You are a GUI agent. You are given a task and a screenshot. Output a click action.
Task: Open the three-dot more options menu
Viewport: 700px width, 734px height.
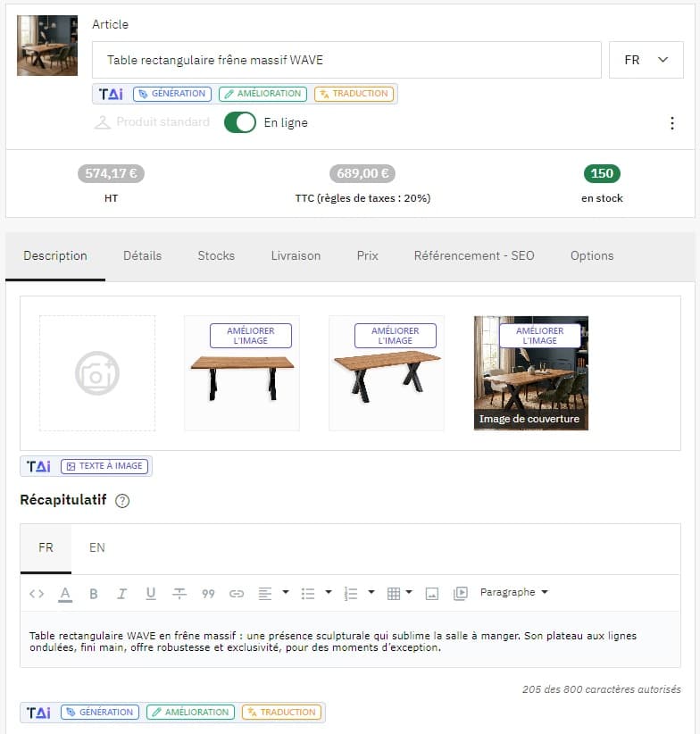[672, 123]
